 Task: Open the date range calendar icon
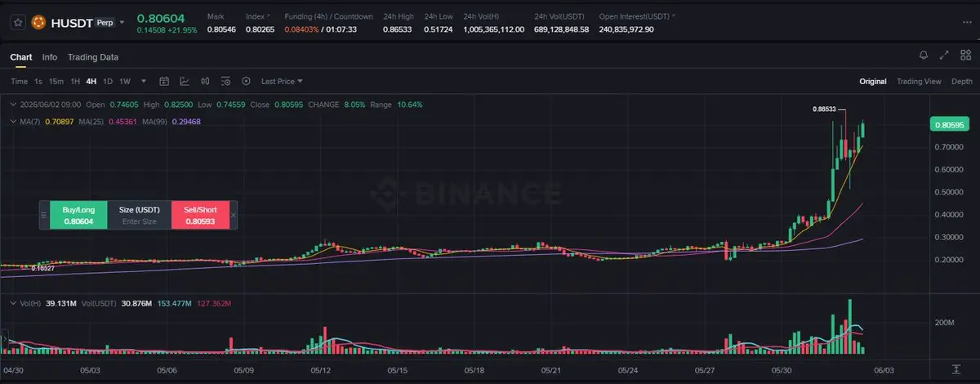coord(164,81)
